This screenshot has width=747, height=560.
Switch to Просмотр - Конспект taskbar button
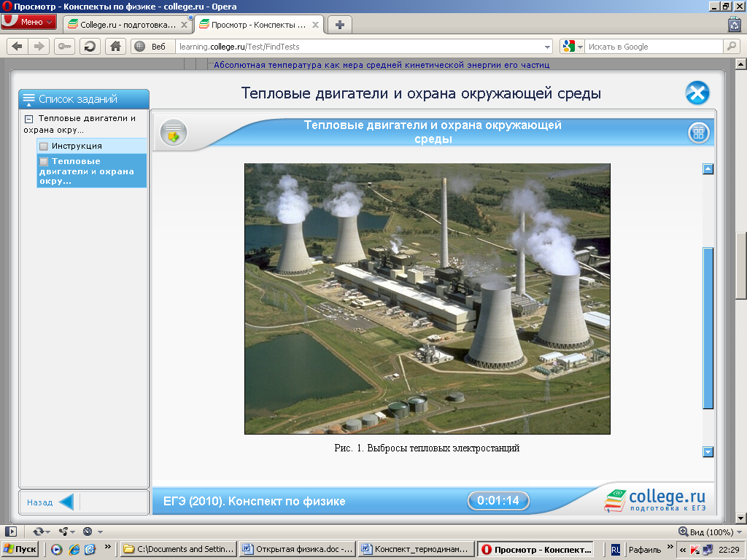(x=536, y=549)
